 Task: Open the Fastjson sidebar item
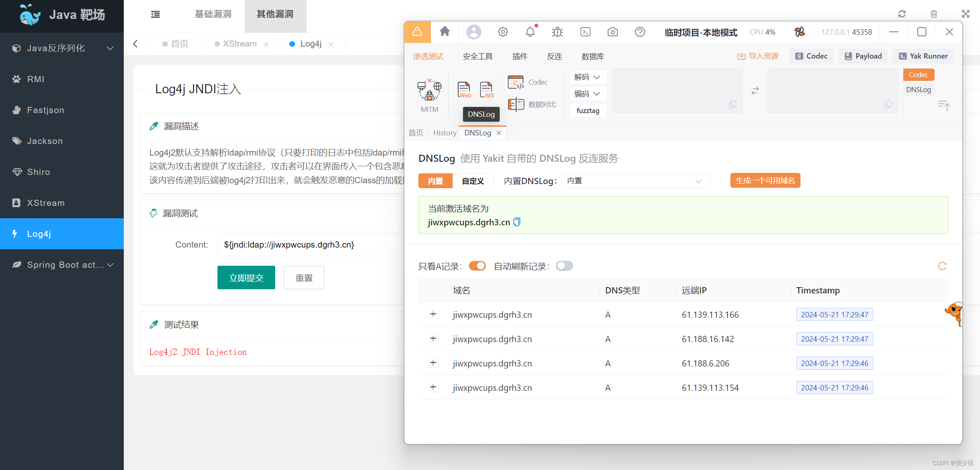[x=62, y=110]
